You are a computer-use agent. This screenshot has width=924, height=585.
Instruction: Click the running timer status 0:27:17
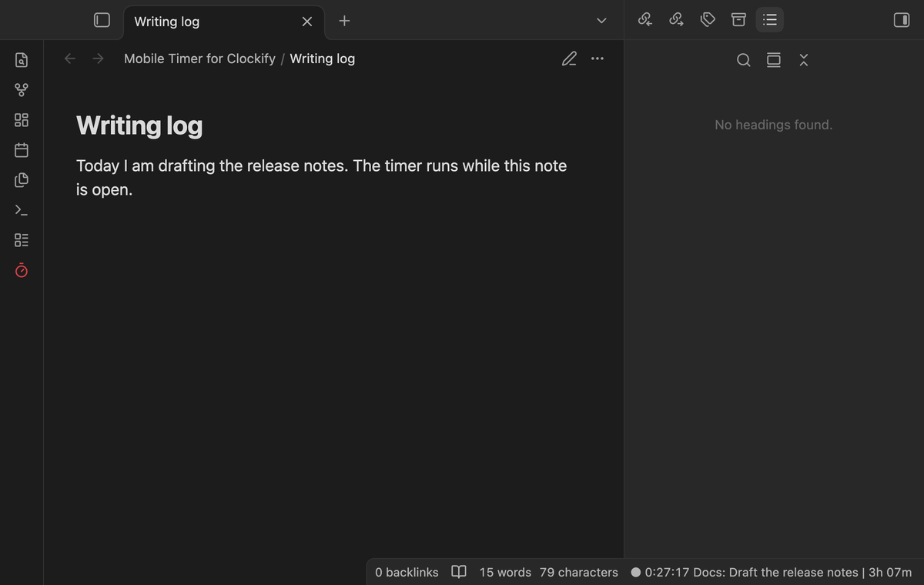point(771,572)
